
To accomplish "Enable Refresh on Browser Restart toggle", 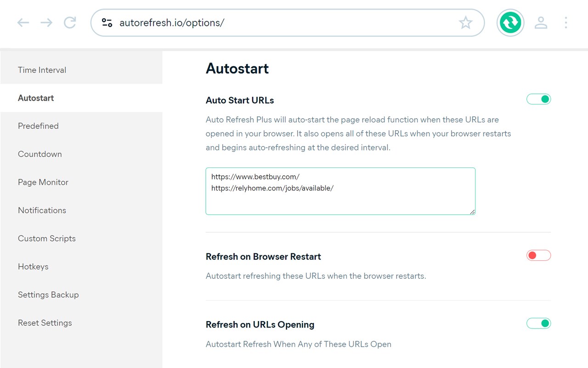I will [x=538, y=256].
